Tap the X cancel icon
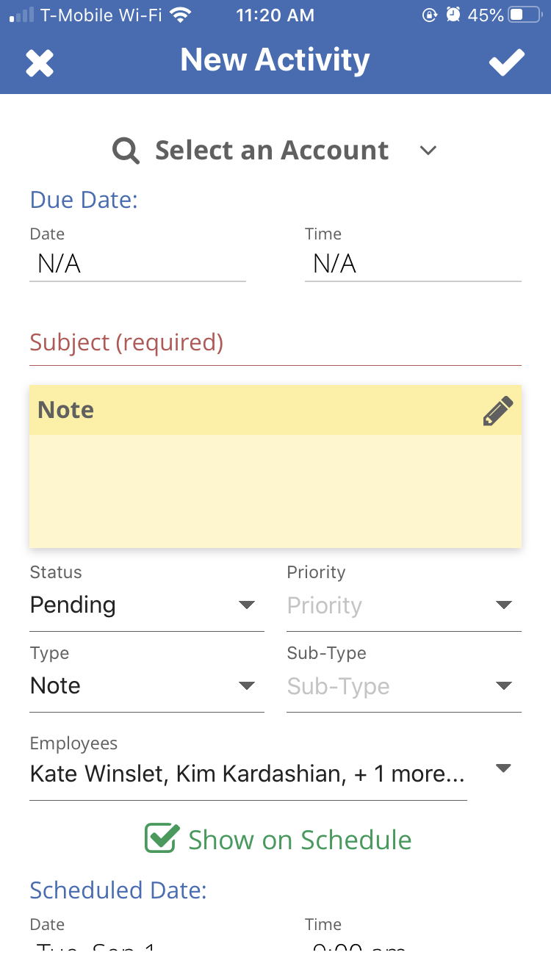This screenshot has height=980, width=551. (40, 63)
